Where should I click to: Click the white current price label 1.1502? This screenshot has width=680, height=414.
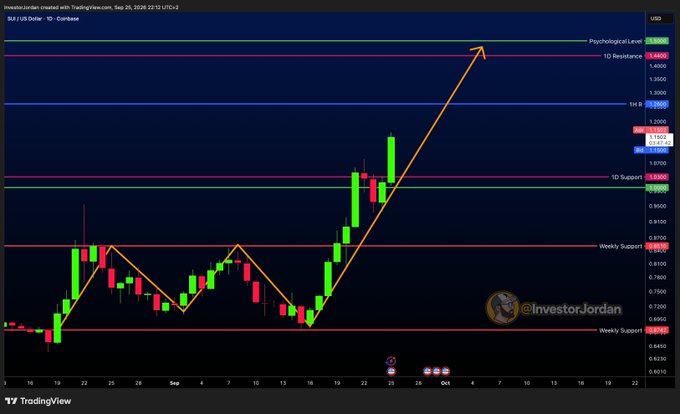pyautogui.click(x=658, y=137)
